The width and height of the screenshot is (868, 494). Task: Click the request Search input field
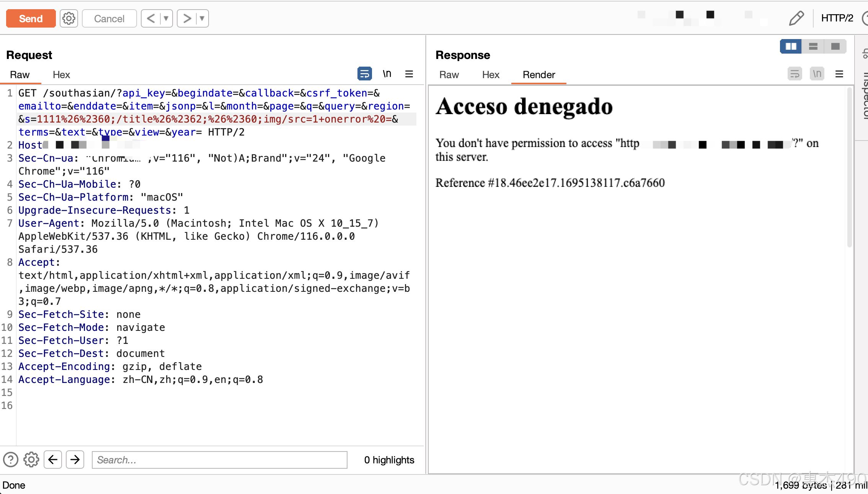pyautogui.click(x=219, y=460)
